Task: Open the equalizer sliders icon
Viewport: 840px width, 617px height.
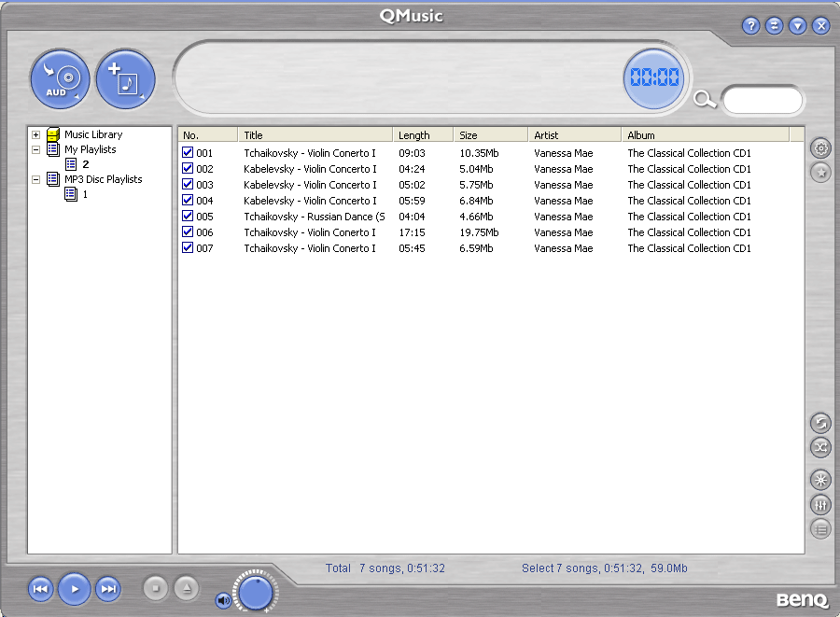Action: [820, 505]
